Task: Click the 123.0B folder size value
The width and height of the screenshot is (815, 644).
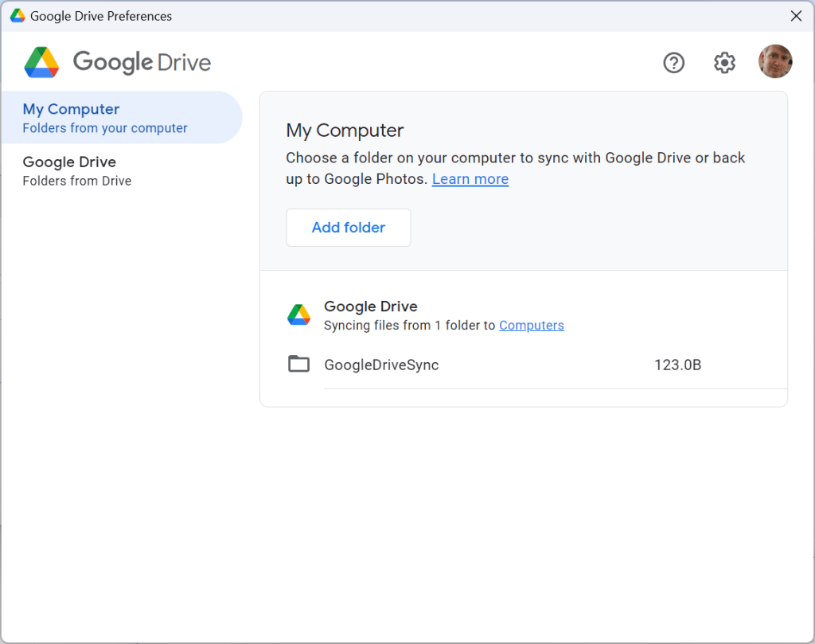Action: tap(677, 365)
